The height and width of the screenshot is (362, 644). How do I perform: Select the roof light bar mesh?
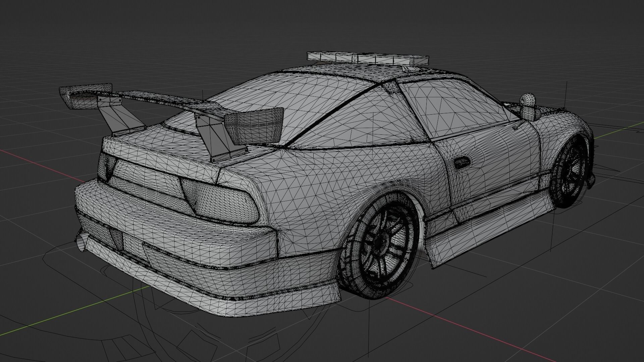(x=368, y=59)
